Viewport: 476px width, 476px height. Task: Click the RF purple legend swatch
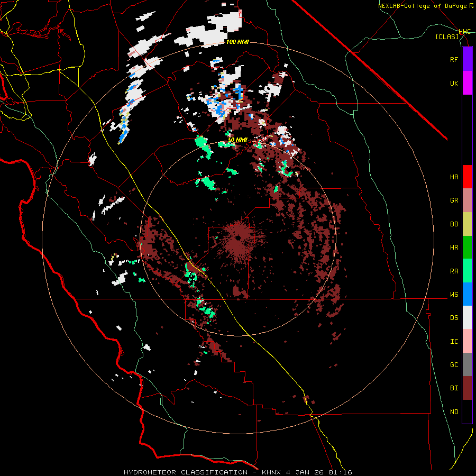pyautogui.click(x=467, y=59)
